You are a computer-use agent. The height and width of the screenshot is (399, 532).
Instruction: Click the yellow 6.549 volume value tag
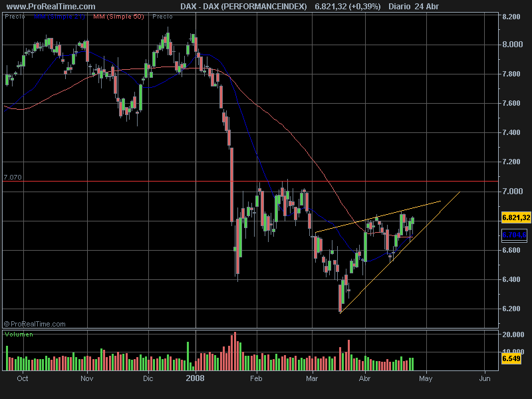point(511,358)
